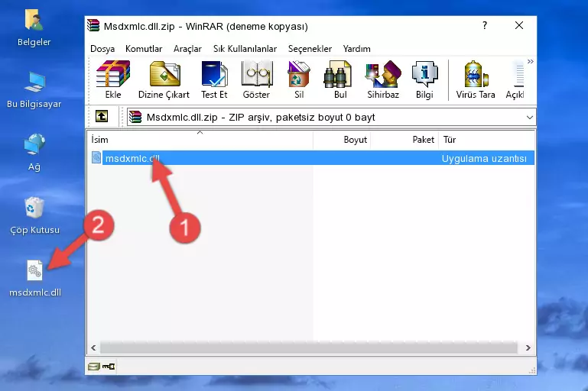Screen dimensions: 588x391
Task: Click the msdxmlc.dll file row icon
Action: 96,157
